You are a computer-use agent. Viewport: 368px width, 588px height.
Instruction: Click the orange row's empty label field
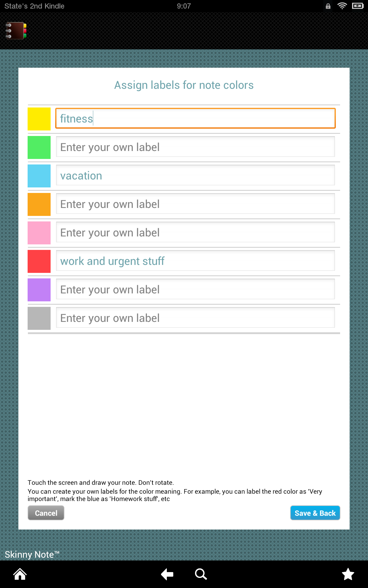(x=195, y=204)
